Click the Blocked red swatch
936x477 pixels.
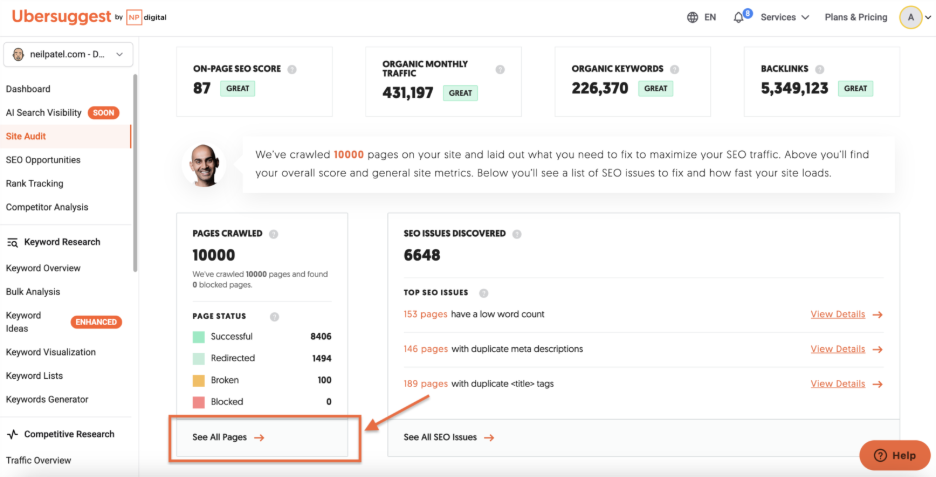(x=199, y=402)
